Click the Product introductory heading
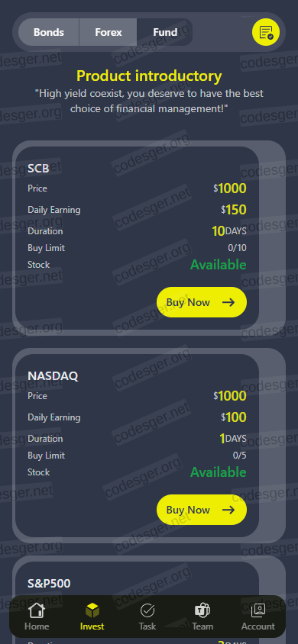The width and height of the screenshot is (298, 644). [x=149, y=76]
